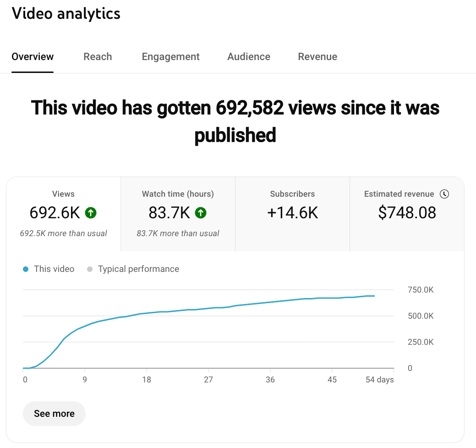This screenshot has height=448, width=476.
Task: Select the Views metric card
Action: pos(63,214)
